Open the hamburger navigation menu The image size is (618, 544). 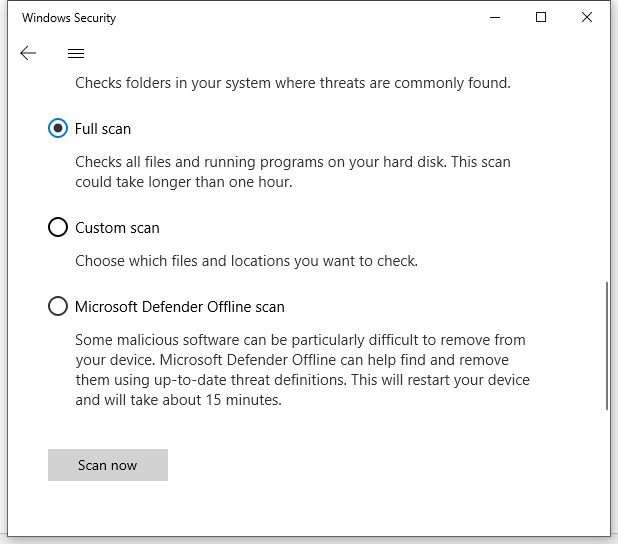pos(76,53)
